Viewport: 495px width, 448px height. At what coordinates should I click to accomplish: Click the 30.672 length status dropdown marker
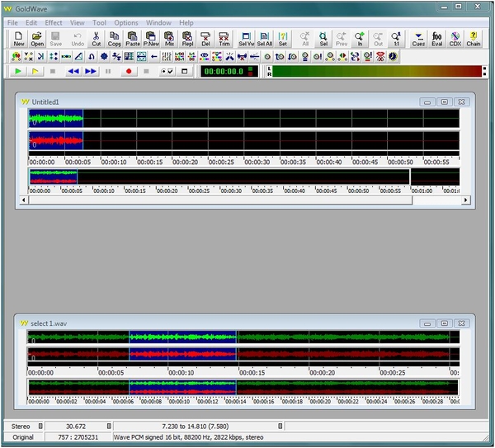109,427
